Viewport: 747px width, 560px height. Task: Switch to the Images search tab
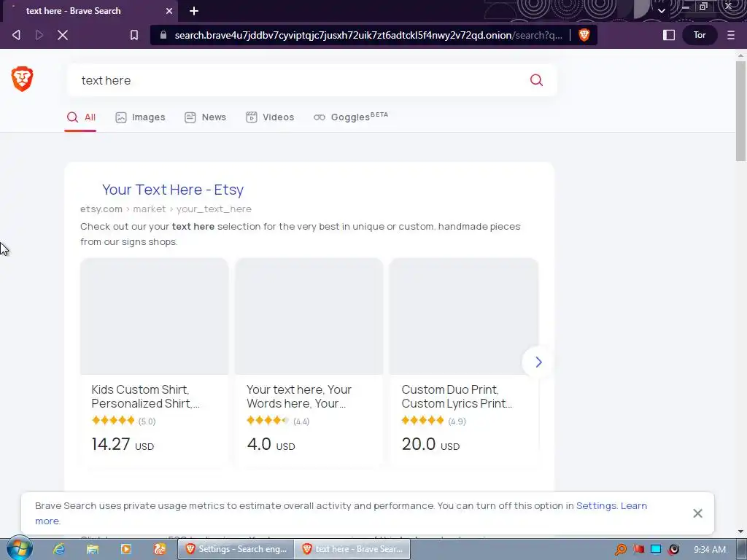(140, 117)
